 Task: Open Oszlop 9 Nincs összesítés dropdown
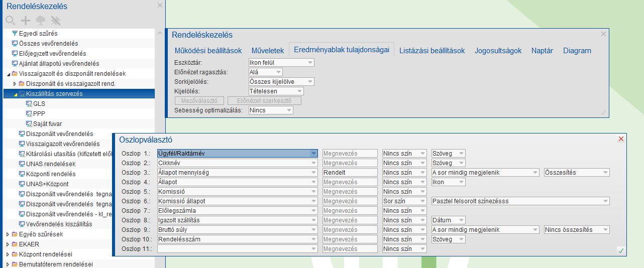(577, 230)
